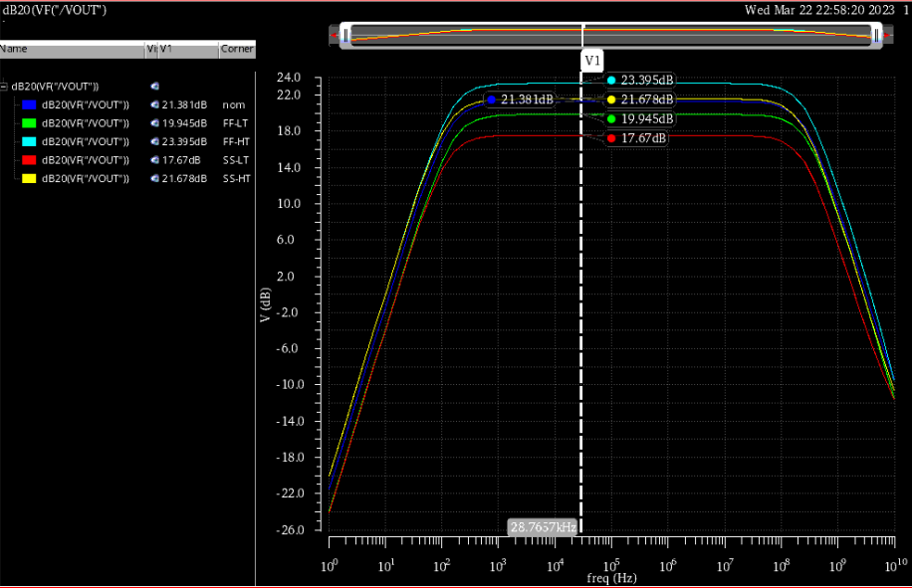Click the overview strip scrollbar thumb
Viewport: 912px width, 588px height.
click(x=609, y=34)
